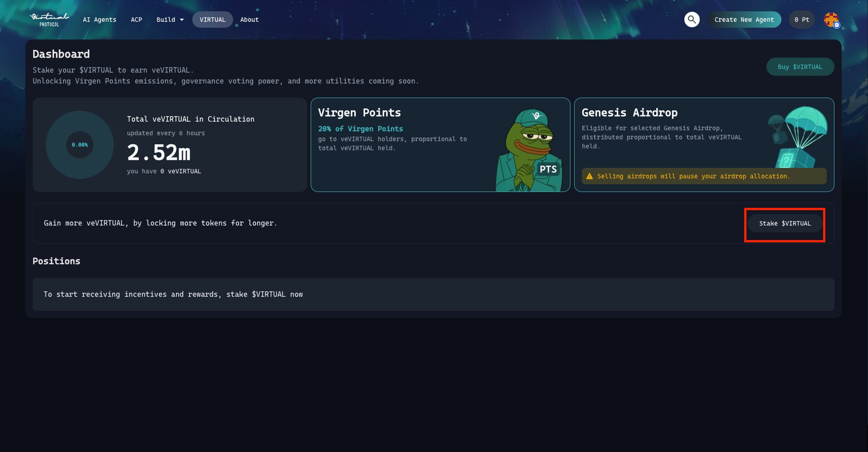The image size is (868, 452).
Task: Expand the Build dropdown menu
Action: click(170, 20)
